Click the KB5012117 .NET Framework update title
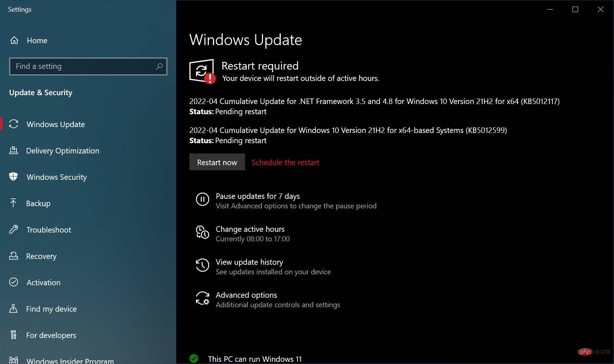614x364 pixels. coord(374,101)
